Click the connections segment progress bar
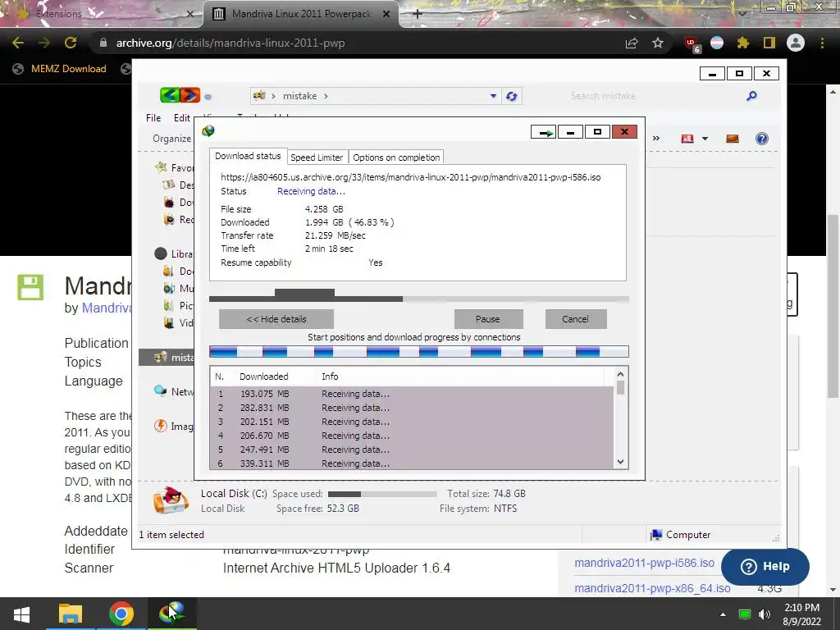 (x=419, y=352)
